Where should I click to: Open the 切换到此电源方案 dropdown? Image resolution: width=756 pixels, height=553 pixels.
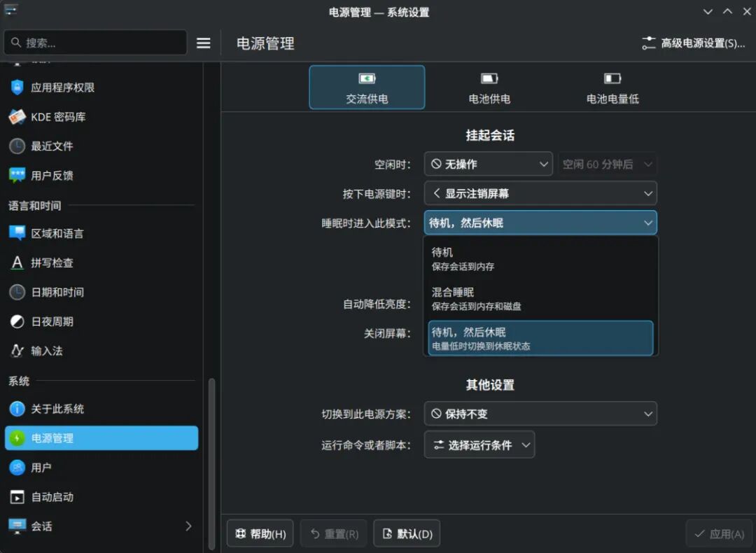(540, 414)
